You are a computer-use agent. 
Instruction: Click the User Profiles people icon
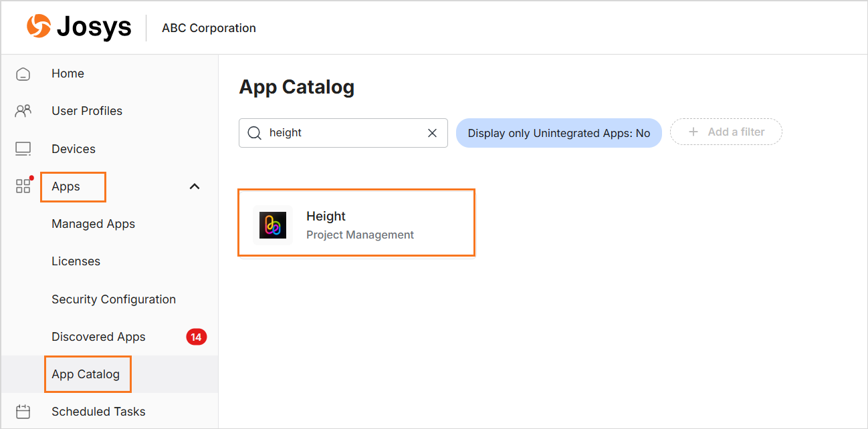click(x=23, y=111)
